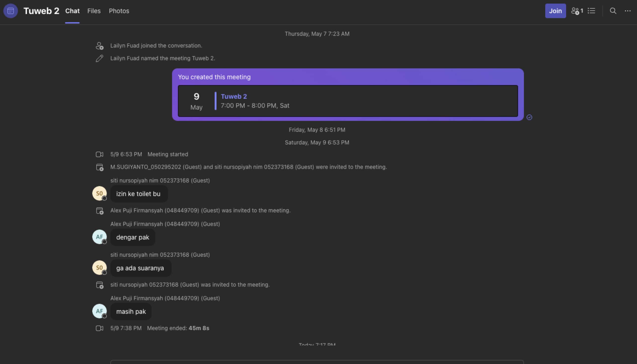Click sender name above 'masih pak' message
The image size is (637, 364).
165,298
